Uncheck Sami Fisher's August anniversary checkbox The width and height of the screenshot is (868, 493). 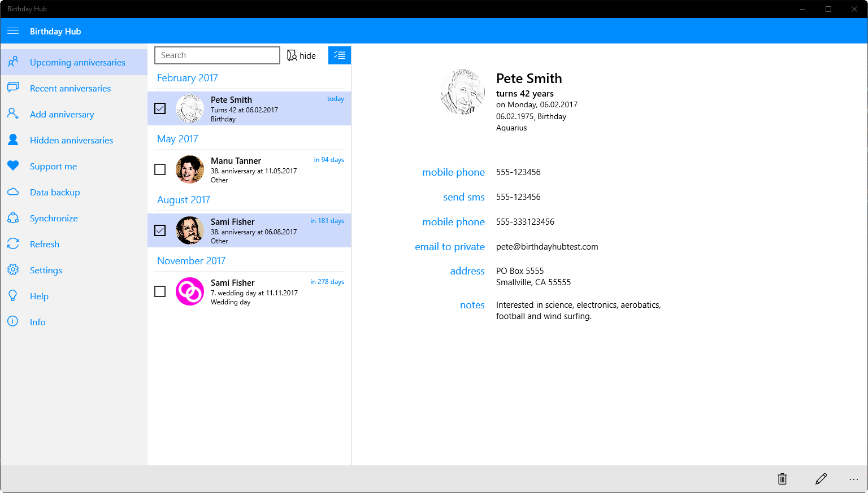160,230
